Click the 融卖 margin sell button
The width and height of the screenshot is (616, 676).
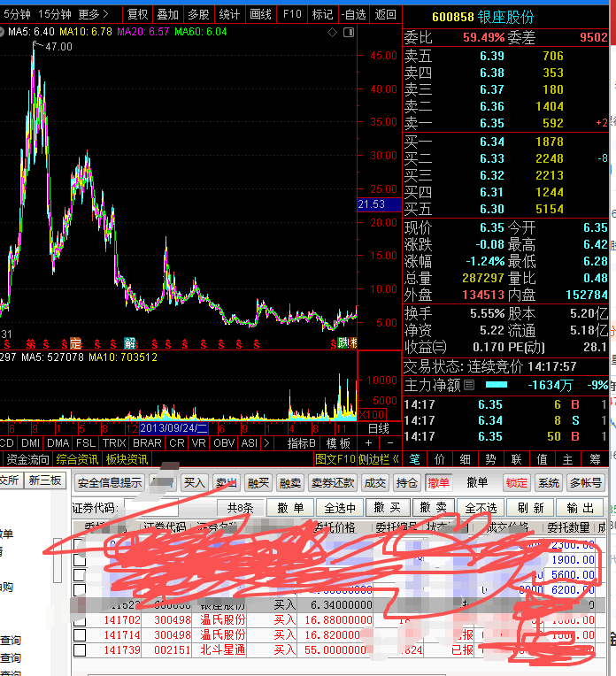(290, 483)
